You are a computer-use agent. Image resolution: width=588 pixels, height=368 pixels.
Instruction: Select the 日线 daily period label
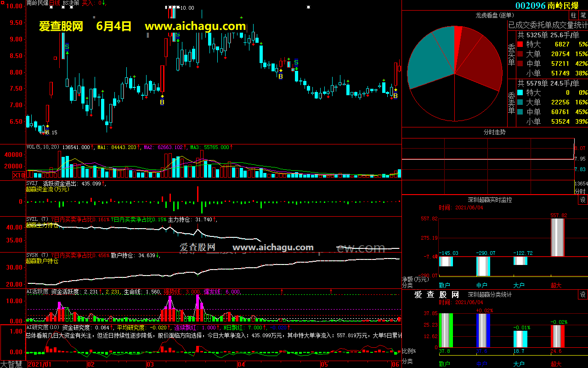pyautogui.click(x=54, y=3)
